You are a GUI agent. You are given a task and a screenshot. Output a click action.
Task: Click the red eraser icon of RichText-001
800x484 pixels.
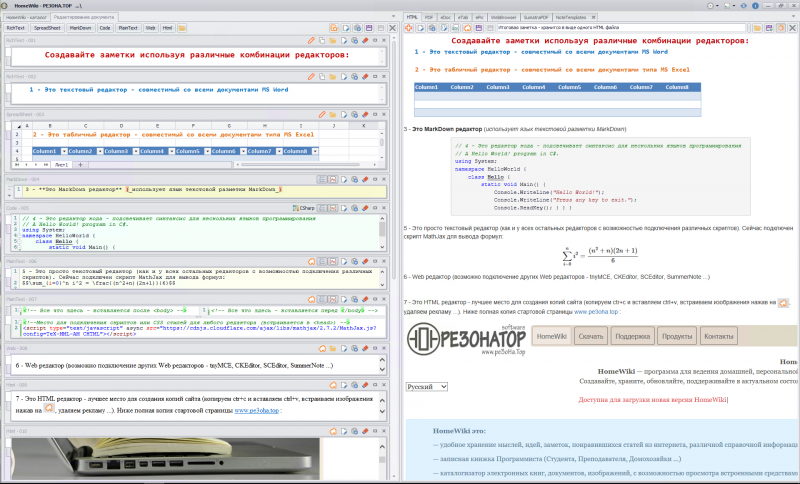pyautogui.click(x=365, y=40)
